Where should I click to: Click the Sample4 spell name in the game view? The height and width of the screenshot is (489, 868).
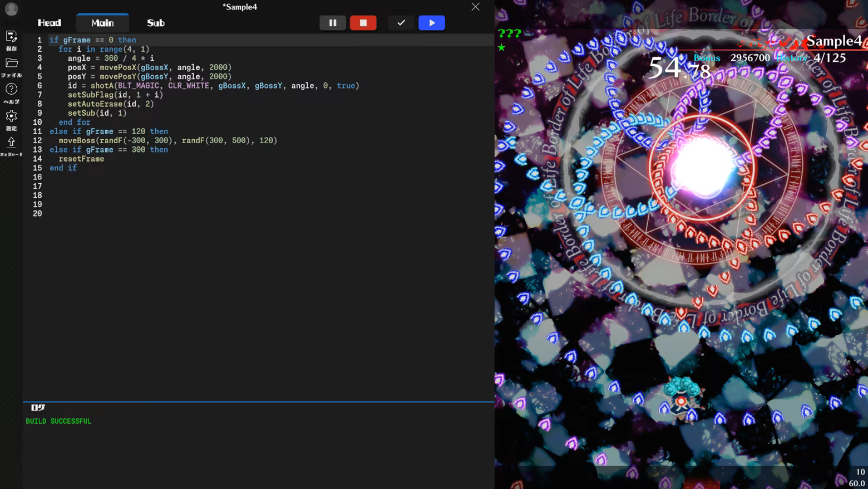click(834, 41)
